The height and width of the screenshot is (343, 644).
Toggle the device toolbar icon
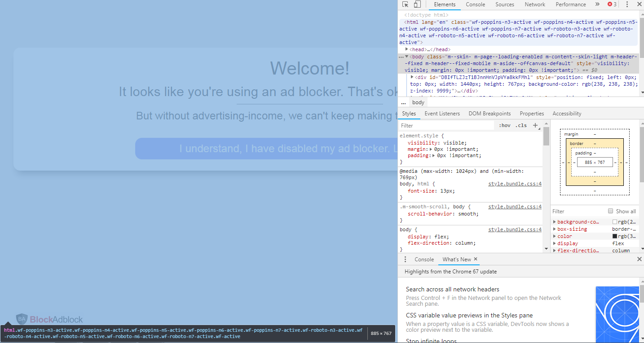coord(417,4)
